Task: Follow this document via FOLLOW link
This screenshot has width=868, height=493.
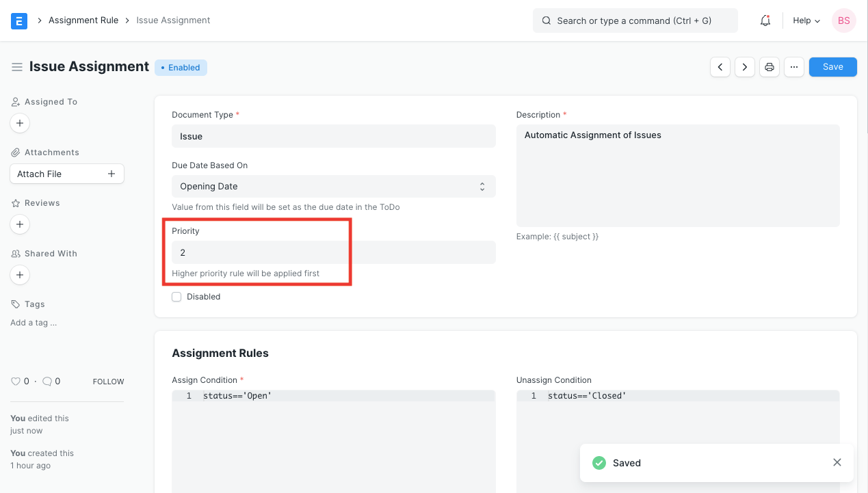Action: pos(108,382)
